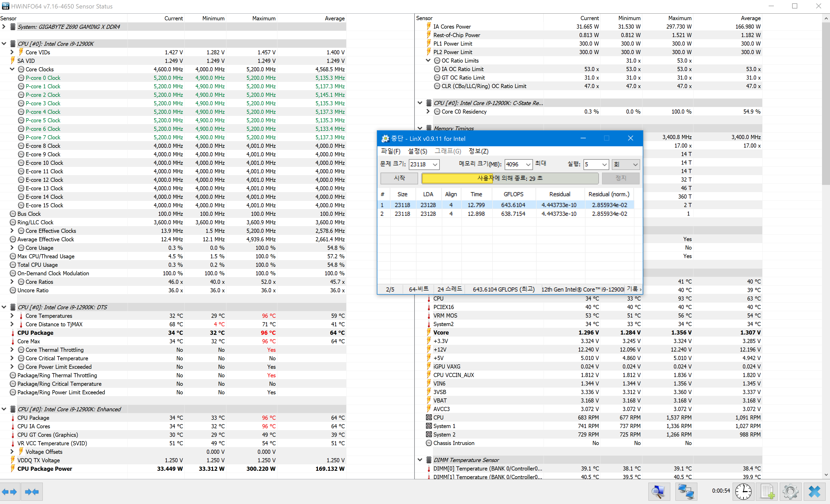This screenshot has width=830, height=504.
Task: Reset elapsed time with clock icon
Action: click(743, 492)
